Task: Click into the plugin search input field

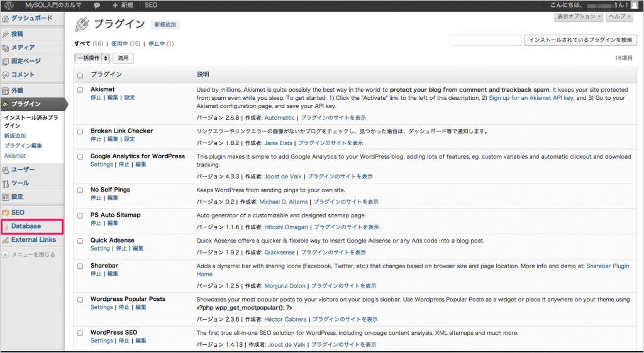Action: click(486, 40)
